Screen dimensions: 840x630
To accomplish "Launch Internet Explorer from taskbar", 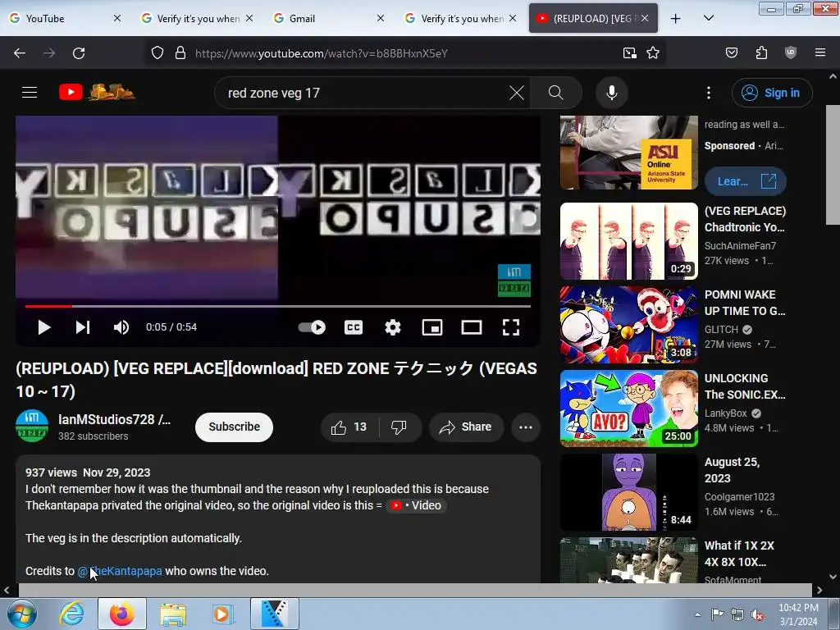I will point(72,614).
